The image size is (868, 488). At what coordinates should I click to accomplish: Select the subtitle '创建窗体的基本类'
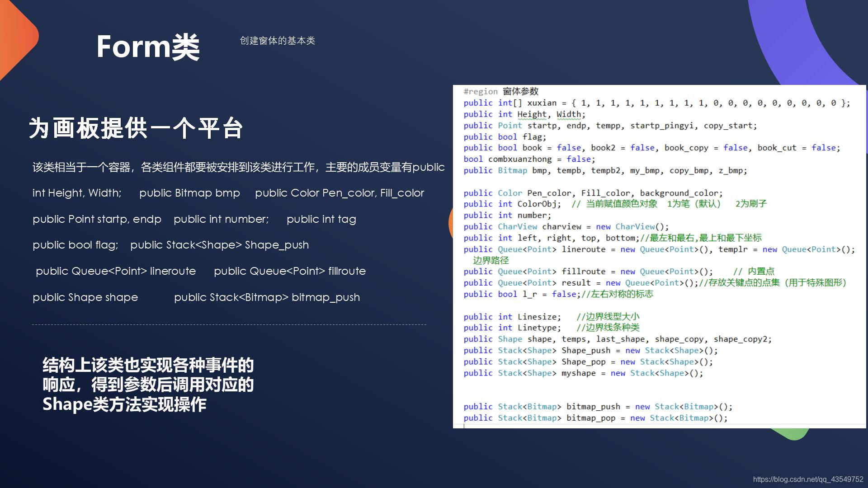[277, 41]
